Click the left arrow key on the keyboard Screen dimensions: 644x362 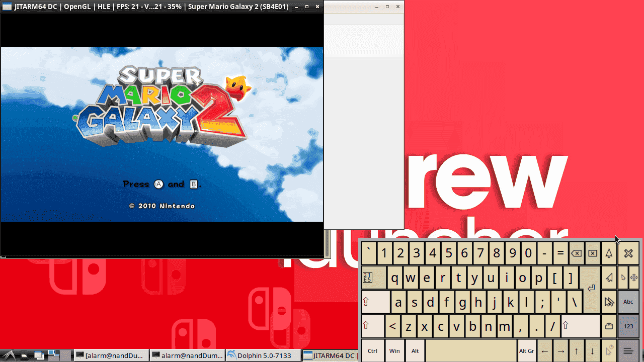544,351
